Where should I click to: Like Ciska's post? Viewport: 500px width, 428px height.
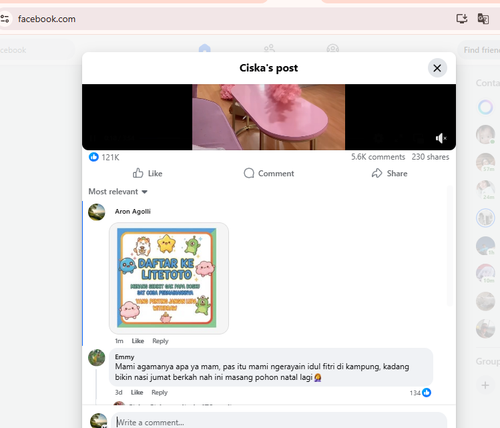tap(147, 173)
